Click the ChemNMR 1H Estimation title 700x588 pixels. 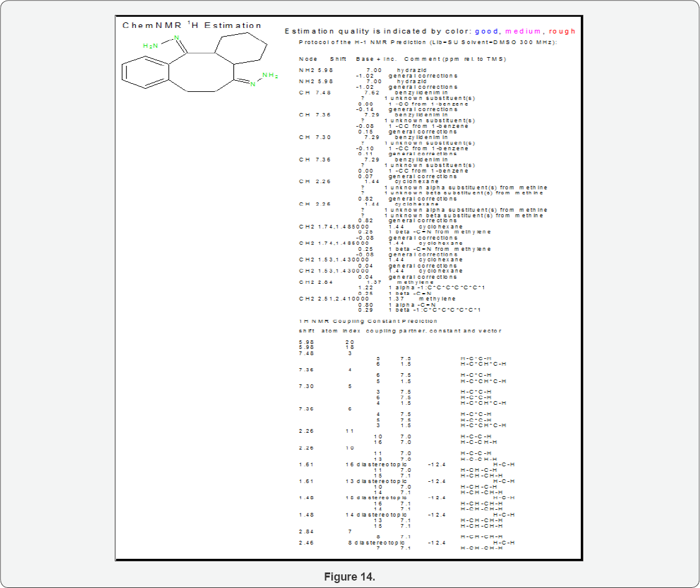[192, 25]
